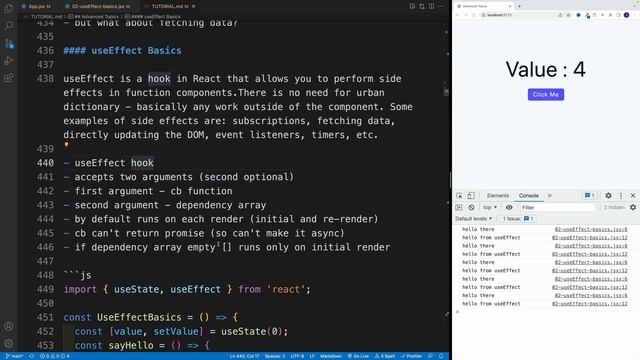Open a new browser tab

tap(519, 6)
